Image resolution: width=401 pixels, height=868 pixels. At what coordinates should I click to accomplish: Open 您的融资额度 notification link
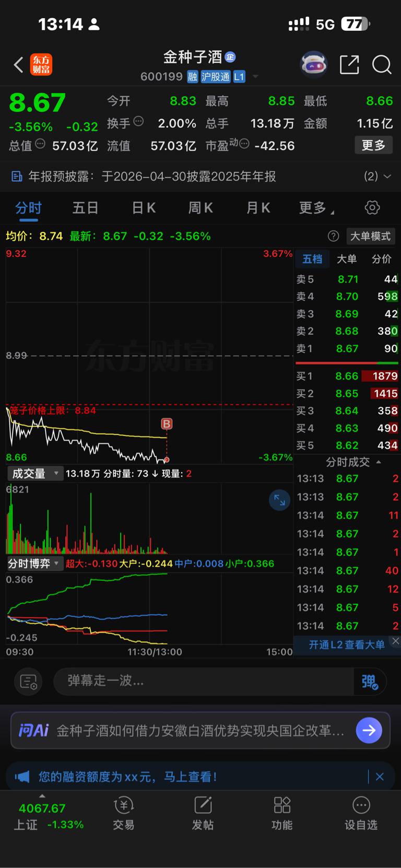pyautogui.click(x=128, y=777)
